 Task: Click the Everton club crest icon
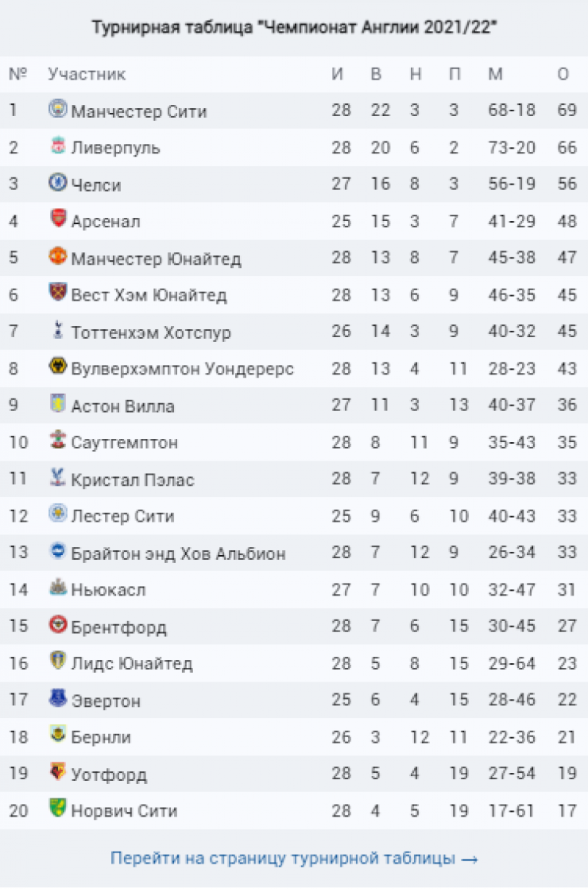click(x=58, y=699)
